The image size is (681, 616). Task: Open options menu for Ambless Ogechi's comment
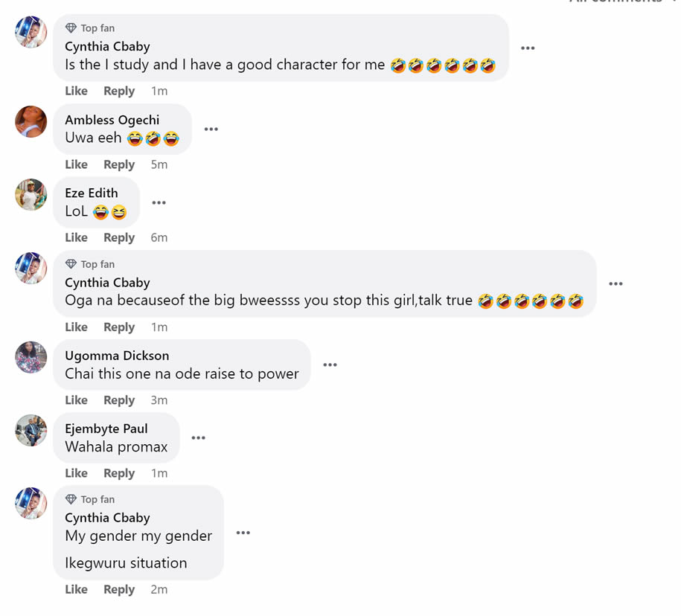click(x=211, y=129)
